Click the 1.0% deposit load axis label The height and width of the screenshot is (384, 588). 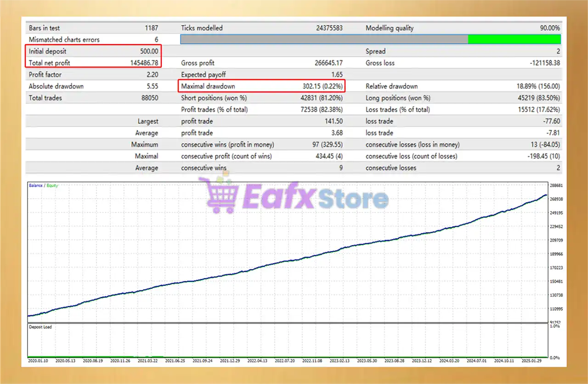555,326
